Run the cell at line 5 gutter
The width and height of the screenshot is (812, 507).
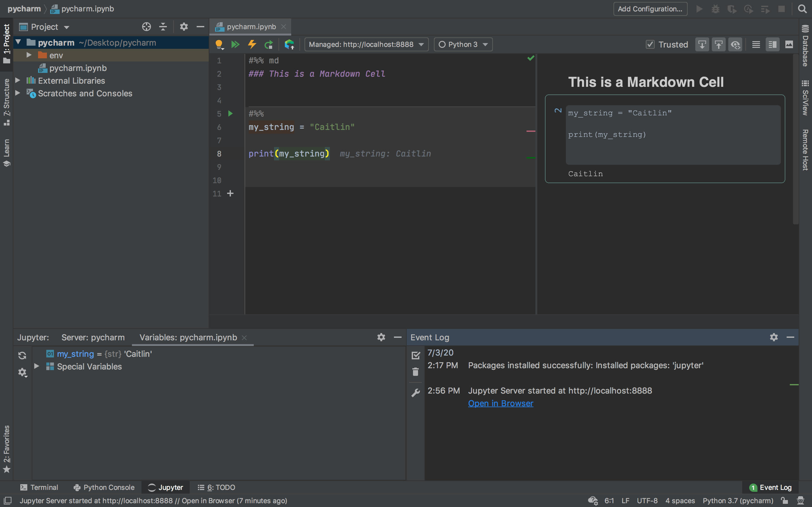(230, 114)
